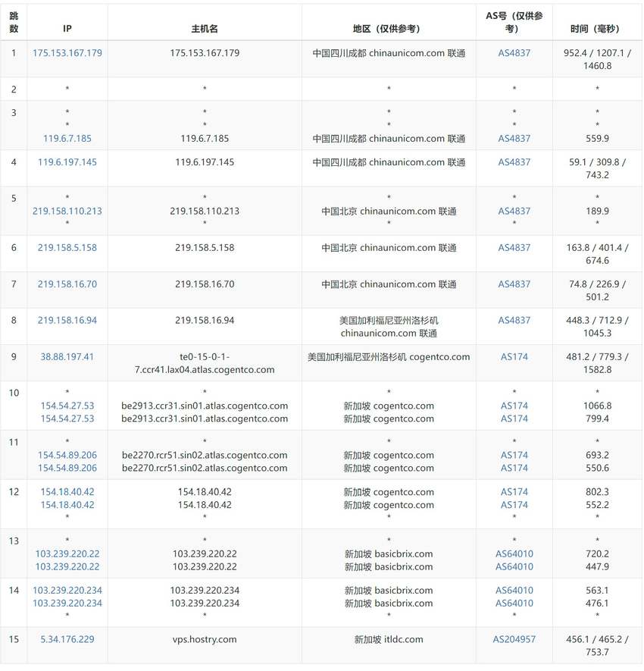This screenshot has height=671, width=644.
Task: Open the 38.88.197.41 IP link
Action: [67, 357]
